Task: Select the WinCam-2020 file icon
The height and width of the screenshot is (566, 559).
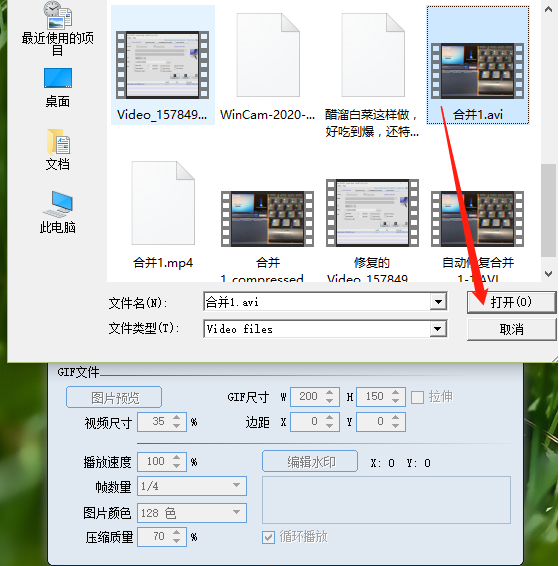Action: (x=268, y=55)
